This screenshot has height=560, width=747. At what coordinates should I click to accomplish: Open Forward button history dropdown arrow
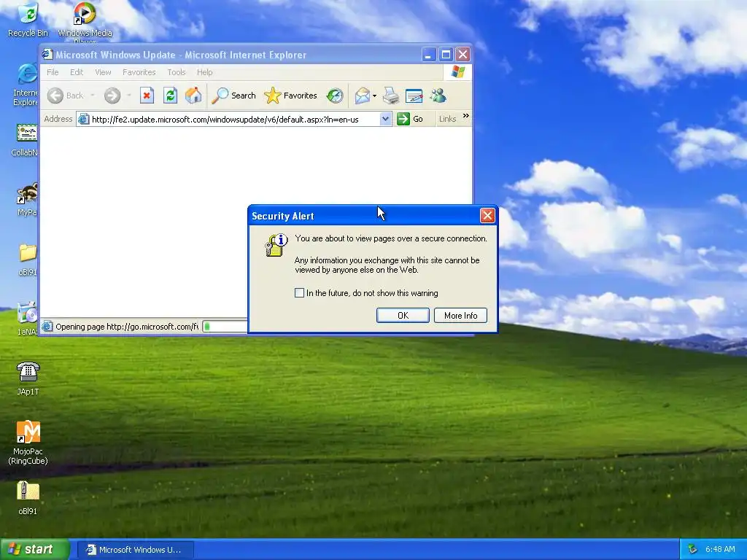[x=129, y=96]
